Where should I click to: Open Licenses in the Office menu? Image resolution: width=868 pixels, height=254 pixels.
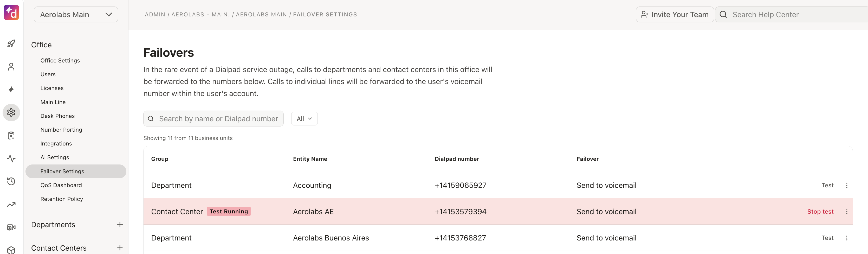[52, 88]
